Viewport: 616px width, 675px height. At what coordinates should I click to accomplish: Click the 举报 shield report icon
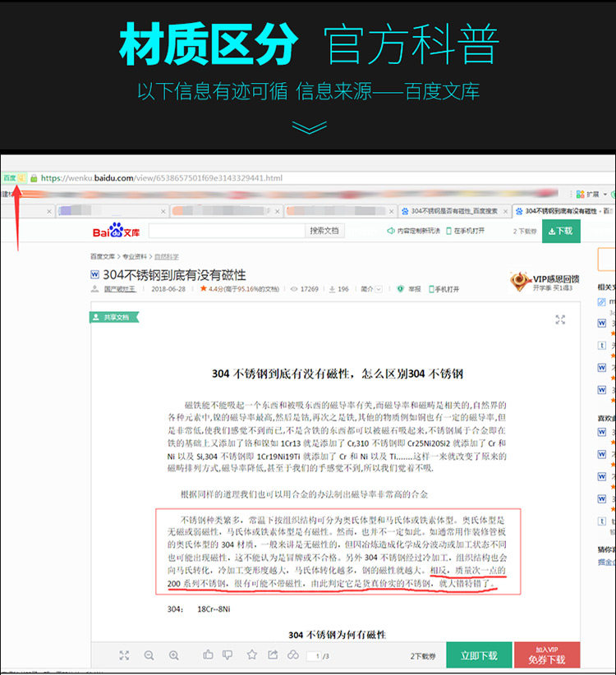(x=400, y=289)
